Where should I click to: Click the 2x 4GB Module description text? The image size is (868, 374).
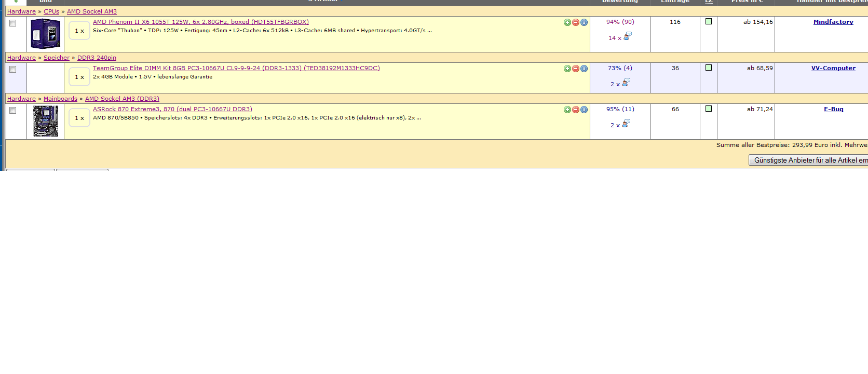click(x=153, y=77)
